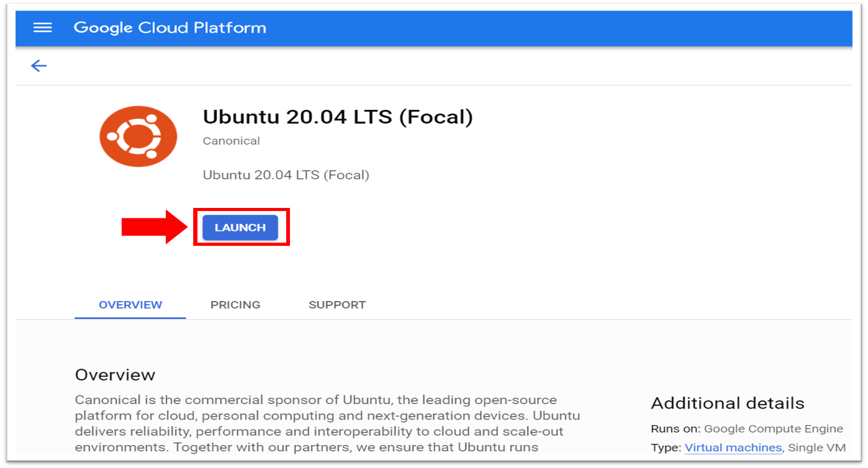The width and height of the screenshot is (868, 468).
Task: Open the hamburger navigation menu
Action: pyautogui.click(x=43, y=28)
